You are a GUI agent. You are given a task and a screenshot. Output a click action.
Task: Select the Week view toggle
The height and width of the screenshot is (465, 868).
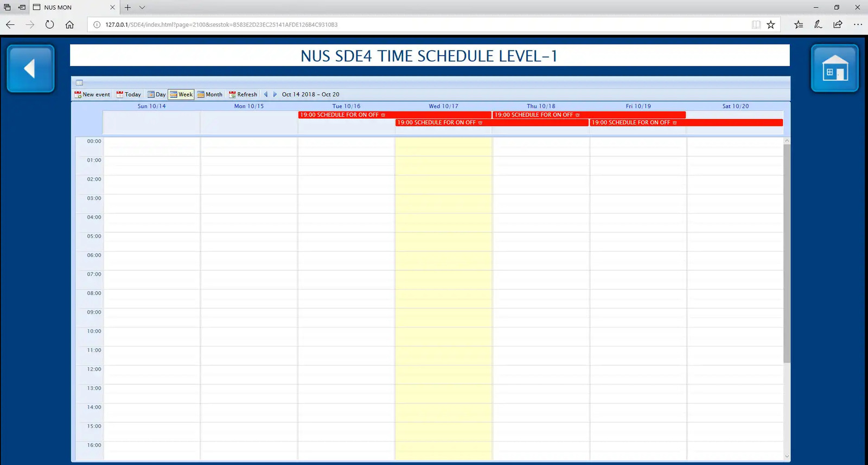click(x=181, y=94)
